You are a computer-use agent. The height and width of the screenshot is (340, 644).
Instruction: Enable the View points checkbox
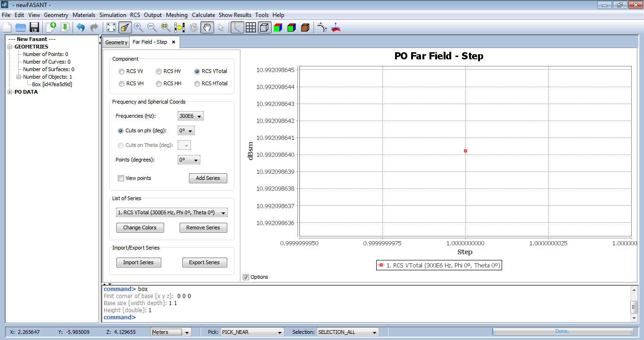[x=121, y=178]
